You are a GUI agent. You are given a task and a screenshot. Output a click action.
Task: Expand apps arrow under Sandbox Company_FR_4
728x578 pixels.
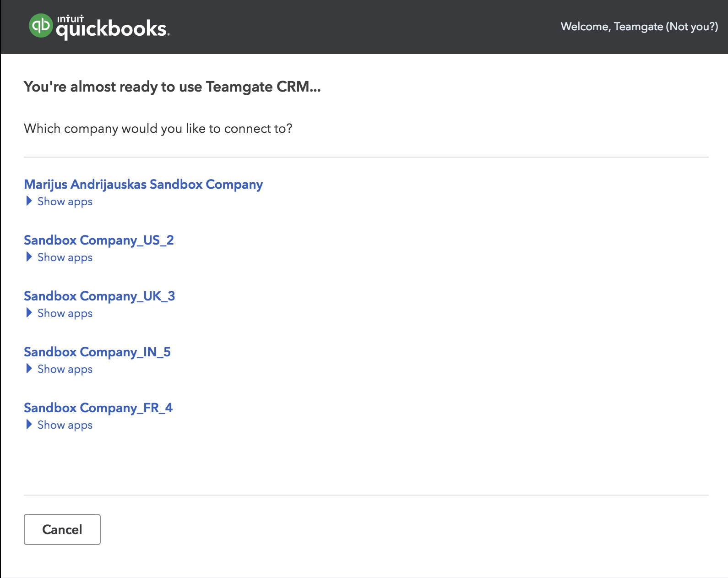click(x=29, y=425)
